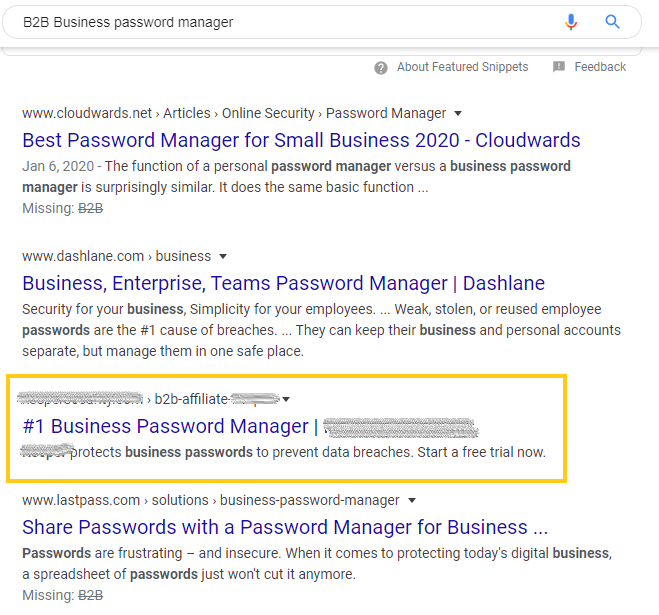The height and width of the screenshot is (615, 659).
Task: Open Share Passwords with a Password Manager result
Action: point(285,527)
